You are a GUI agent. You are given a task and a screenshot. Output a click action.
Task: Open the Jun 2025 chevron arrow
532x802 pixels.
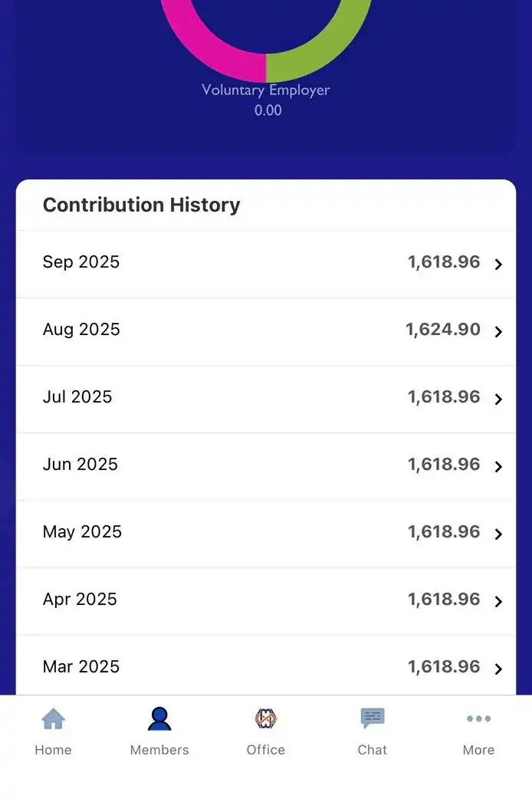click(498, 467)
